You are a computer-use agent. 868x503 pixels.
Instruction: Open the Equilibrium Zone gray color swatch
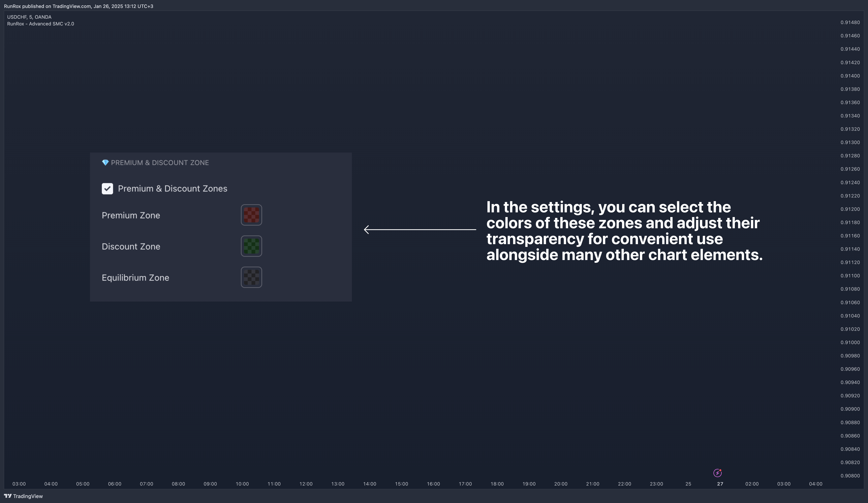pos(251,278)
